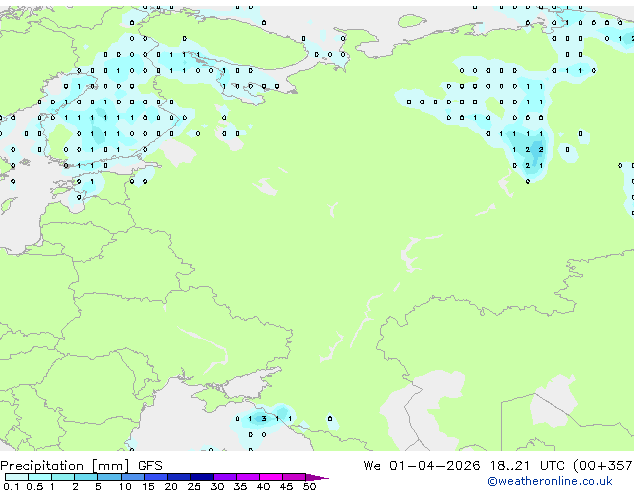The image size is (634, 490).
Task: Click the '50' legend scale label
Action: tap(309, 486)
